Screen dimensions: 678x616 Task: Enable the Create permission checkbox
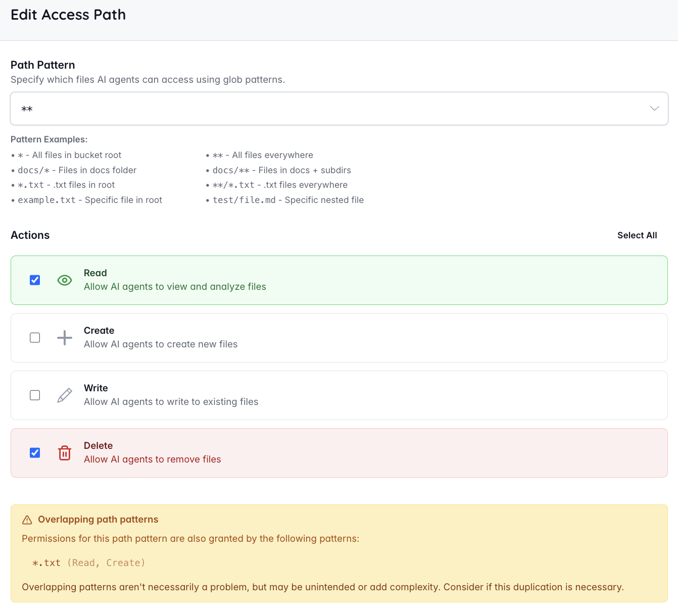[35, 338]
